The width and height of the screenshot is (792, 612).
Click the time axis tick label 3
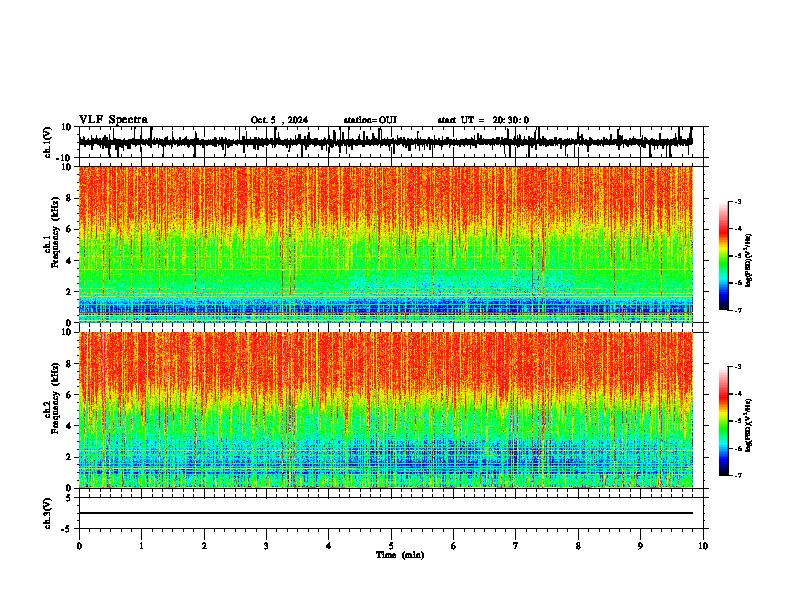click(266, 546)
